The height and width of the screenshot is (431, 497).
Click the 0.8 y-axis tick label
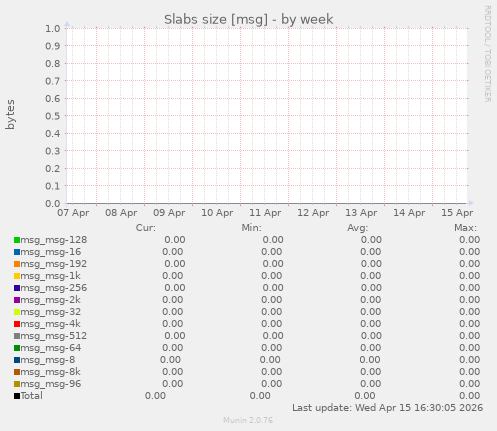pos(53,64)
